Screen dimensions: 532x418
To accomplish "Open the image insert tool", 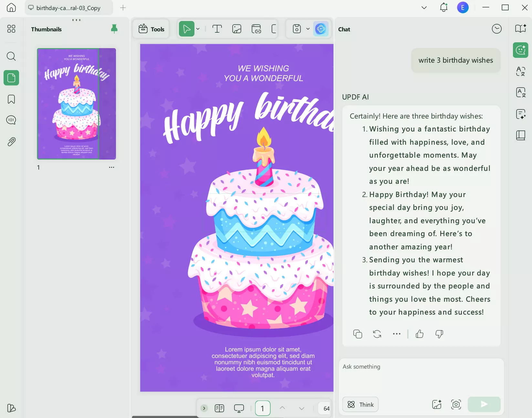I will click(x=237, y=29).
